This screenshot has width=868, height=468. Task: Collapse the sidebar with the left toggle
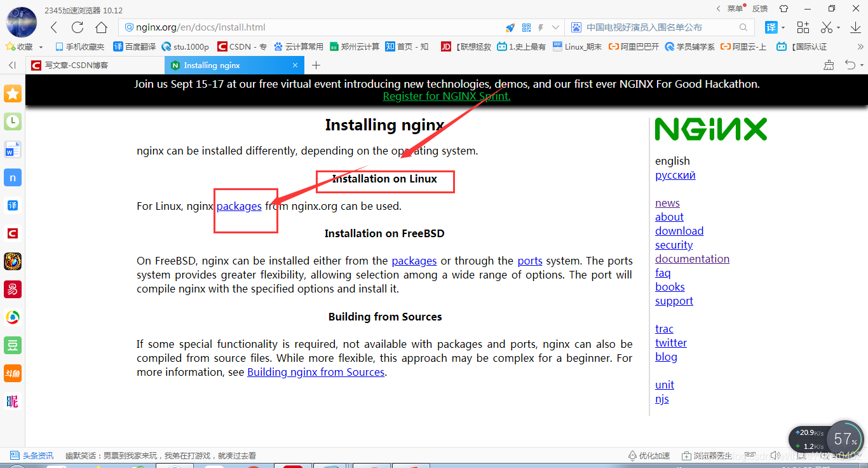(x=11, y=65)
